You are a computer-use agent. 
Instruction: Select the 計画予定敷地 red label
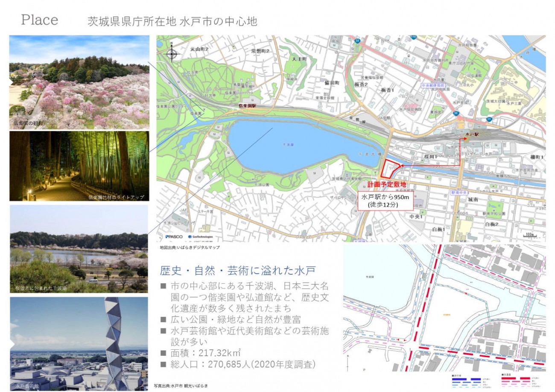[x=385, y=185]
